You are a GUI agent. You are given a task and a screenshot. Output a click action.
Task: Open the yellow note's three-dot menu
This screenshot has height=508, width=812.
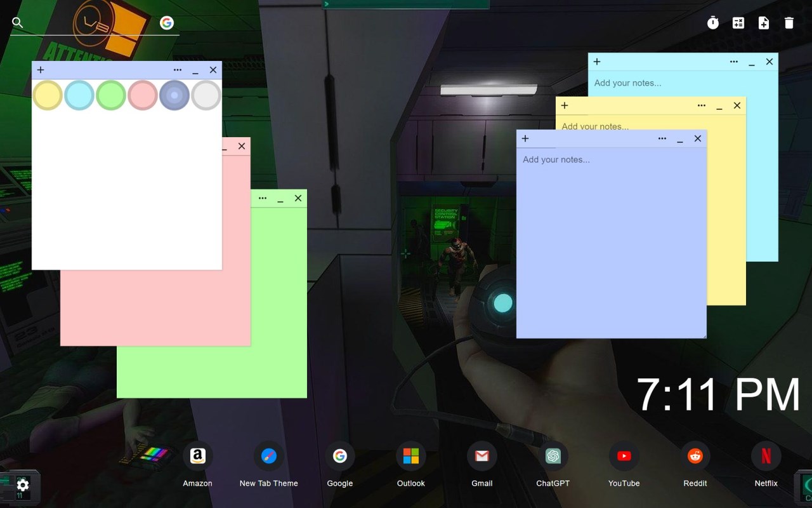tap(702, 105)
